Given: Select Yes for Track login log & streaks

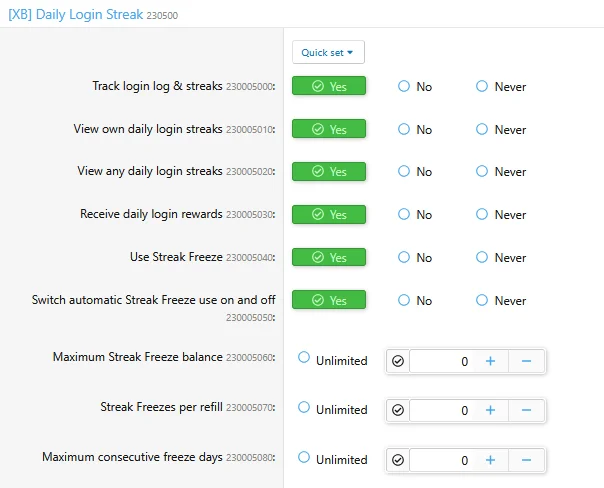Looking at the screenshot, I should point(329,86).
